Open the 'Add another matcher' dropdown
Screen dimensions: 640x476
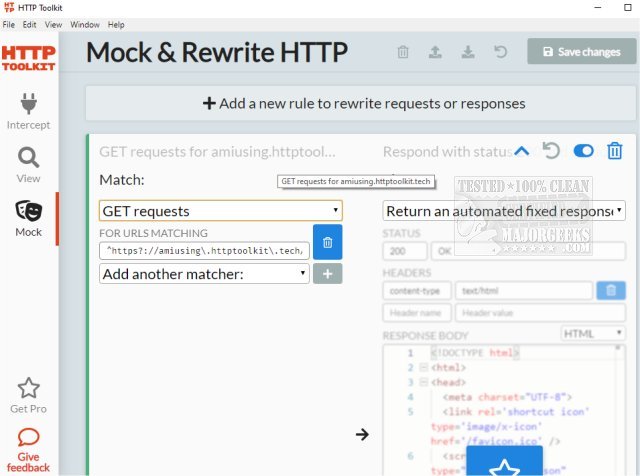[x=204, y=274]
